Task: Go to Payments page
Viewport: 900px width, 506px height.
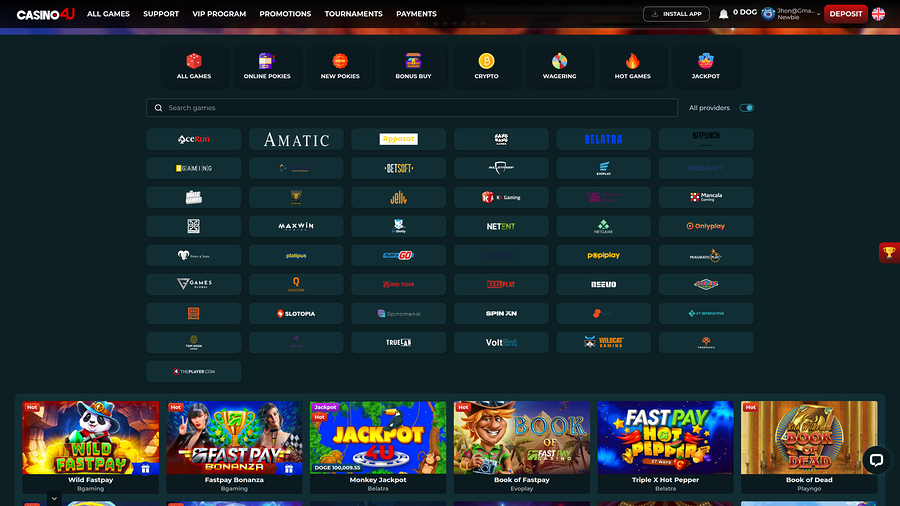Action: point(416,14)
